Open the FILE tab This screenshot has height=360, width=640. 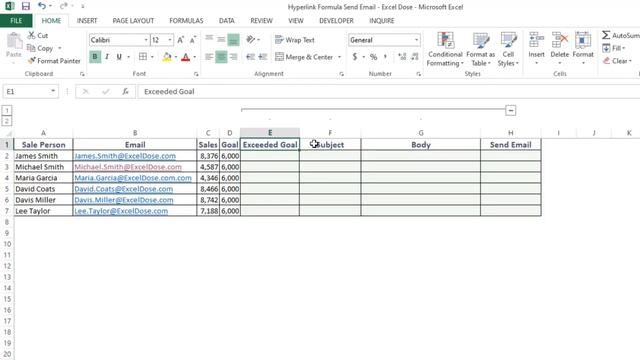[x=16, y=20]
